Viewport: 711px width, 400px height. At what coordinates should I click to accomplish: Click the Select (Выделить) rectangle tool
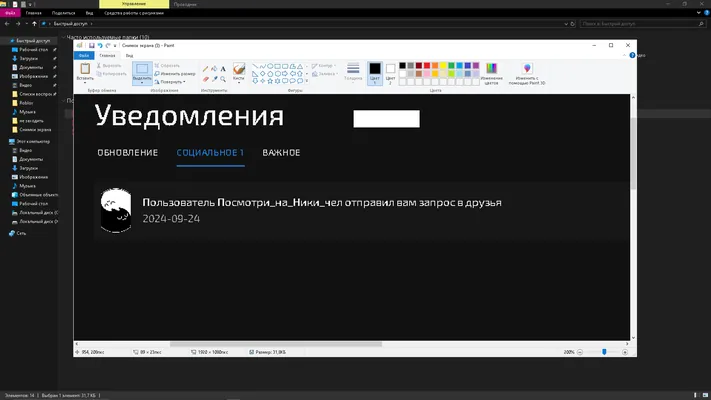tap(142, 69)
